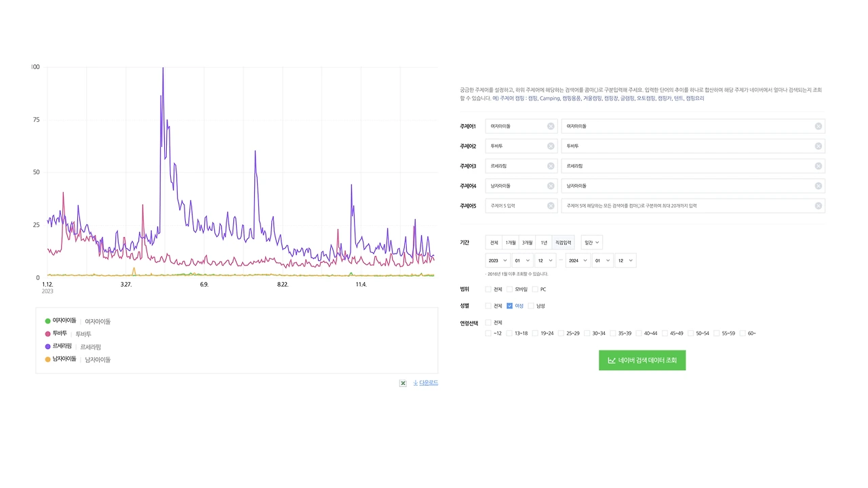Click the 네이버 검색 데이터 조회 button
The width and height of the screenshot is (868, 488).
(642, 361)
